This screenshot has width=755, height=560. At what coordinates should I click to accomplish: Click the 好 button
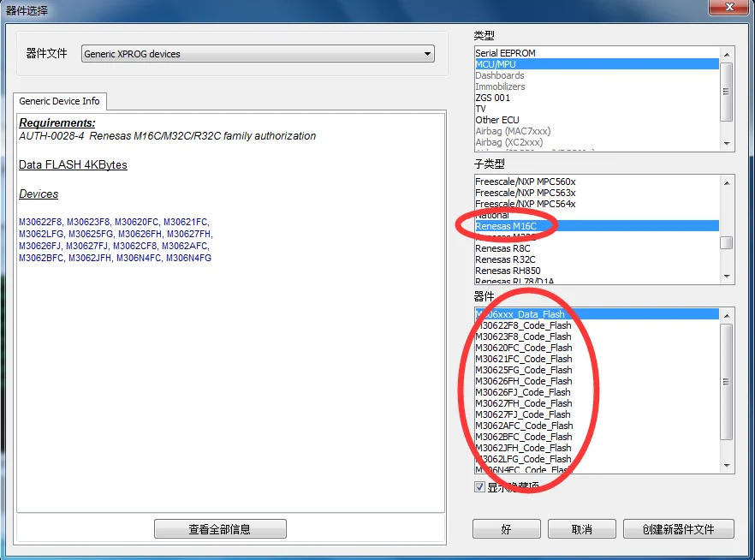pos(505,528)
